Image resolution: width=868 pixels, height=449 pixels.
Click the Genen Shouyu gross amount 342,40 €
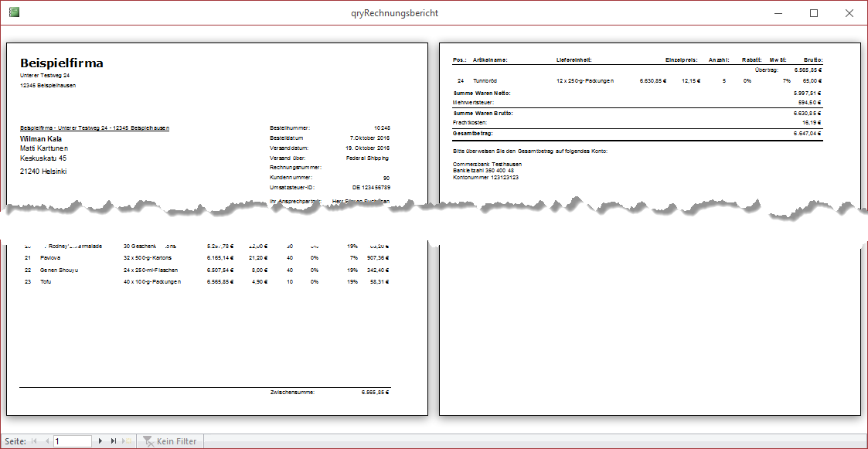pos(377,270)
